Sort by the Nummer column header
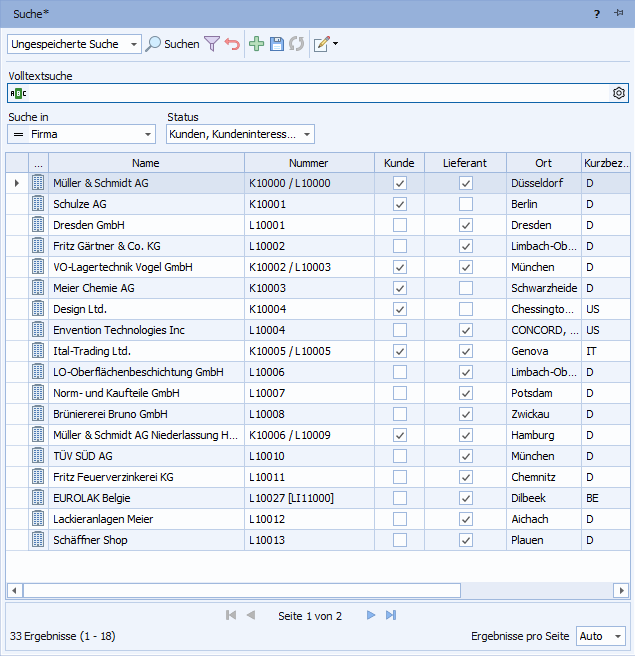The image size is (635, 656). pyautogui.click(x=309, y=163)
